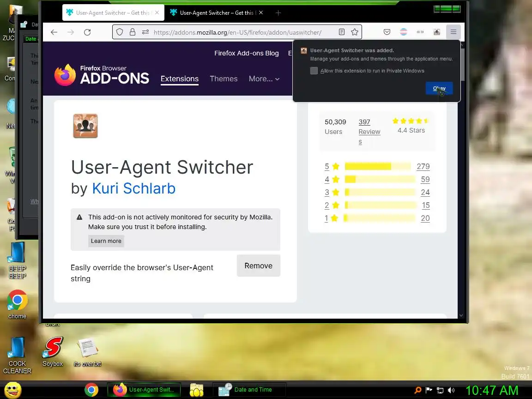This screenshot has width=532, height=399.
Task: Click the volume speaker tray icon
Action: tap(451, 390)
